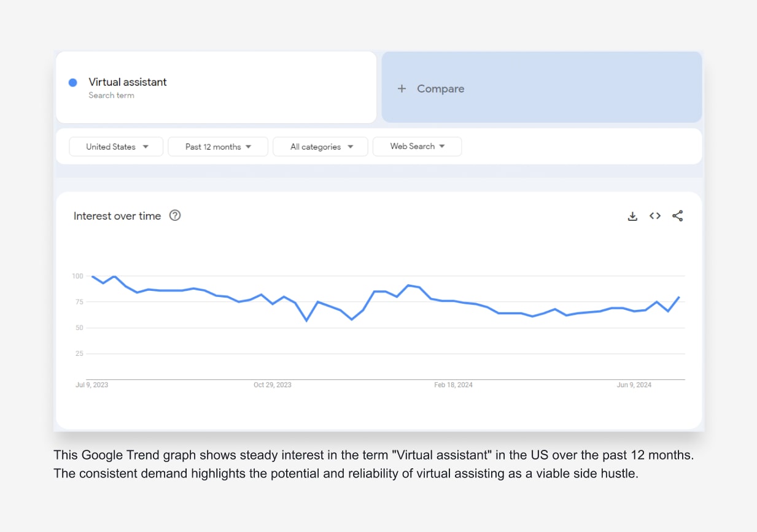Click the Jun 9, 2024 axis label
This screenshot has width=757, height=532.
634,385
